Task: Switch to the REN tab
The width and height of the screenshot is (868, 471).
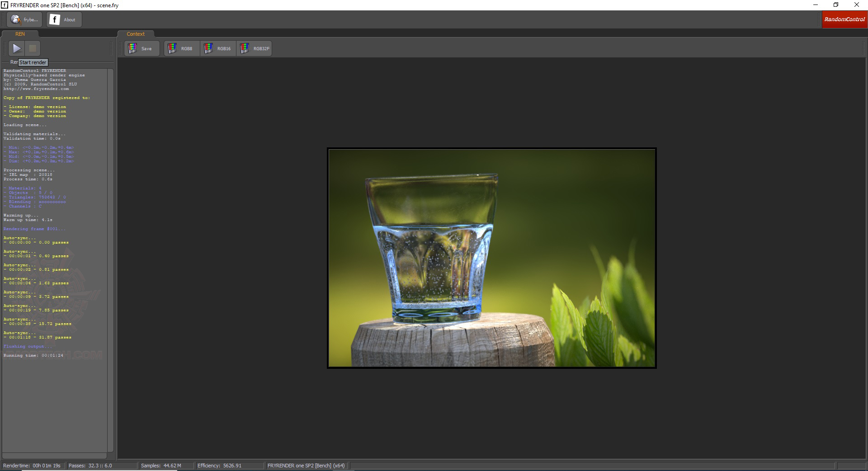Action: tap(20, 34)
